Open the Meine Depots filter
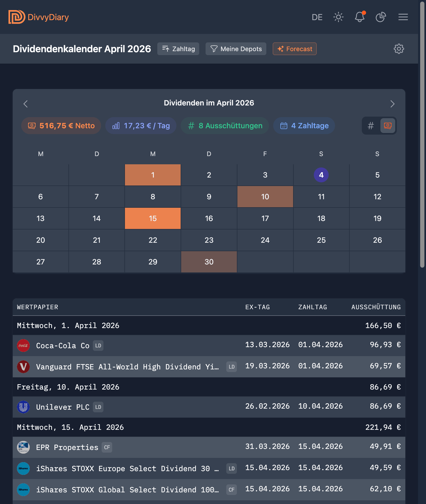The image size is (426, 504). (x=236, y=49)
